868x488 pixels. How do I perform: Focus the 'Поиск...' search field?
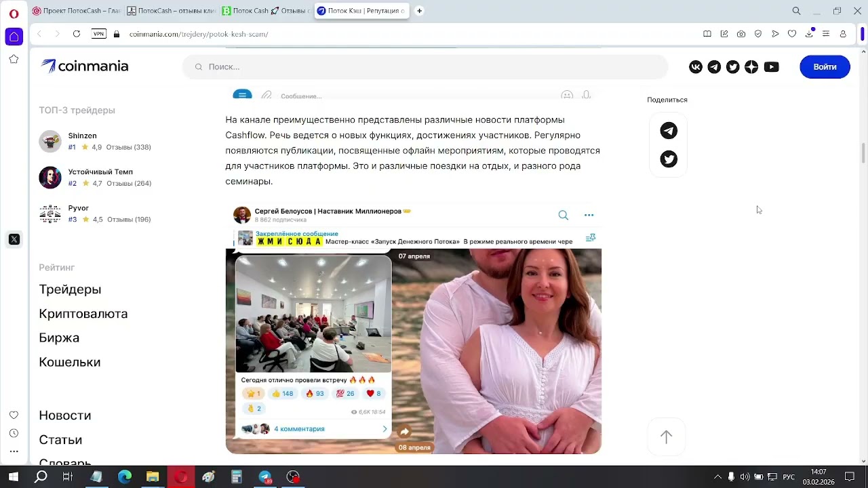pyautogui.click(x=425, y=66)
